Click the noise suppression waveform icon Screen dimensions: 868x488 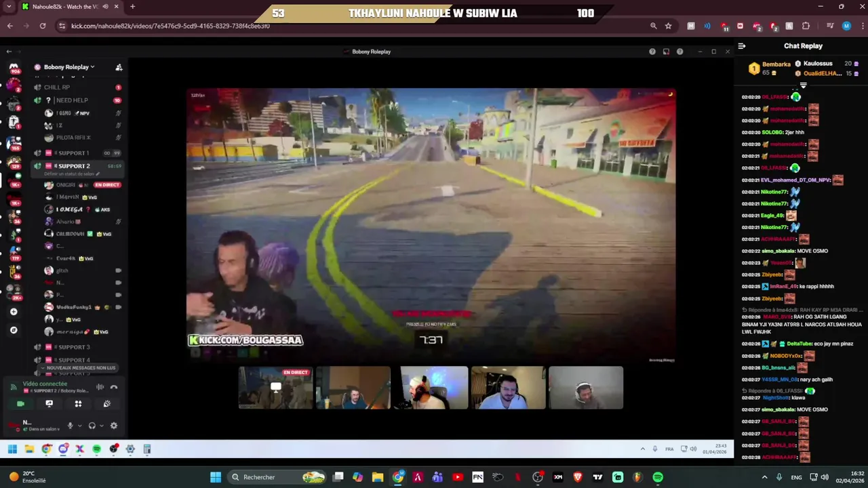[100, 387]
